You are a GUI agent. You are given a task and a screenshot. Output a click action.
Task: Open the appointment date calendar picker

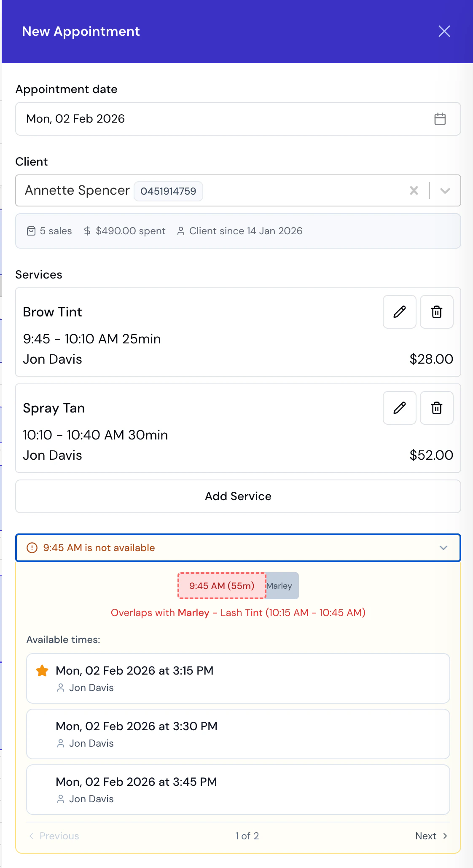pos(440,119)
